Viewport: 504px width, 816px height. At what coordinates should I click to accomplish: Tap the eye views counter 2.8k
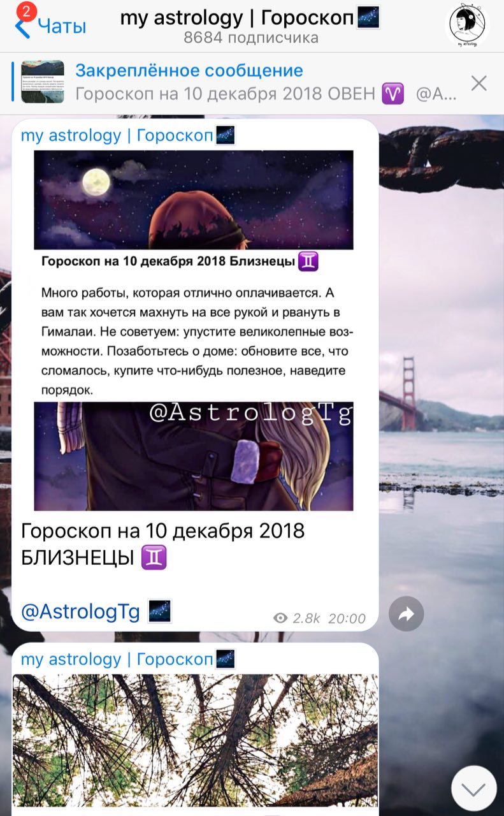296,618
